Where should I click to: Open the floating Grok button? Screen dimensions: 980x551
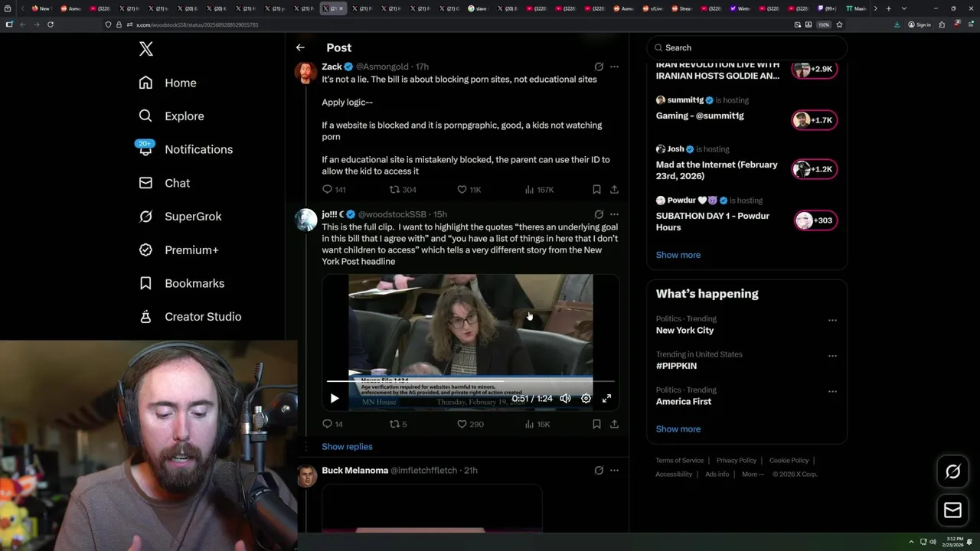pos(953,472)
